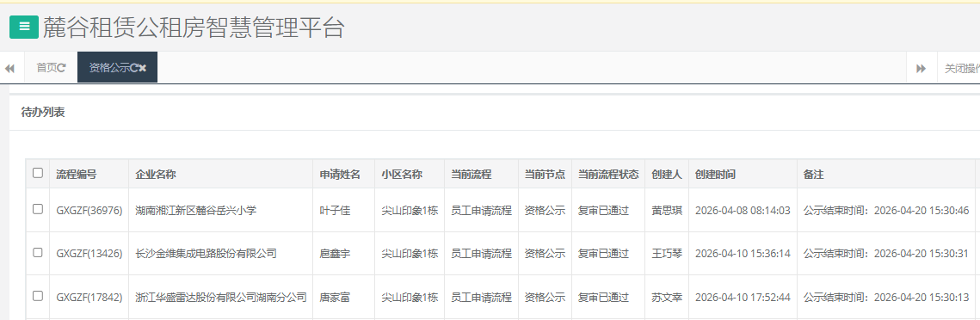Click company 湖南湘江新区麓谷岳兴小学

(196, 211)
